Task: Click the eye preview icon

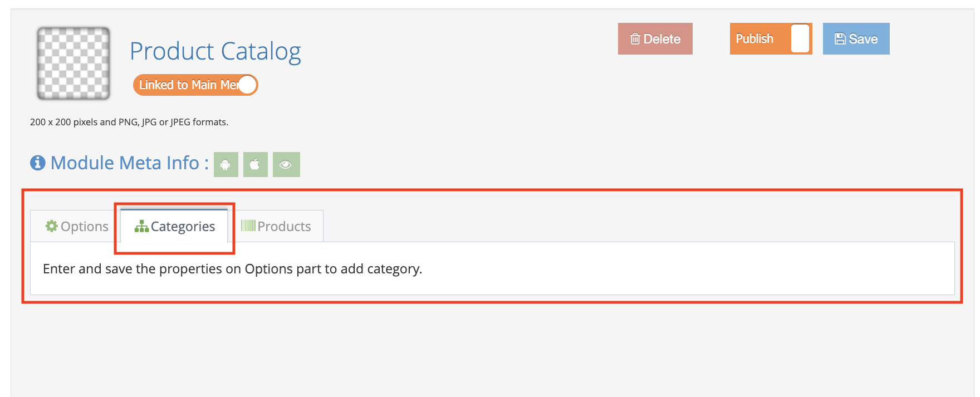Action: 286,164
